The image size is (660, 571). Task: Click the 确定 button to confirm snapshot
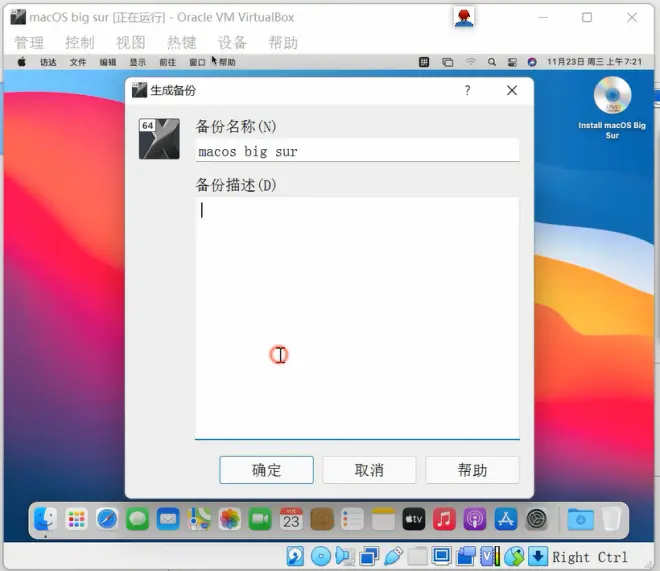click(x=266, y=470)
